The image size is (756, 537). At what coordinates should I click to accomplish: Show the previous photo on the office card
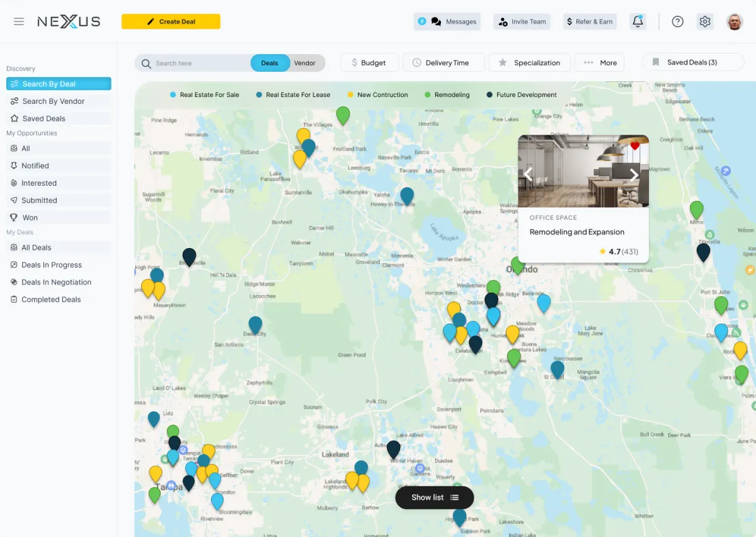click(529, 174)
